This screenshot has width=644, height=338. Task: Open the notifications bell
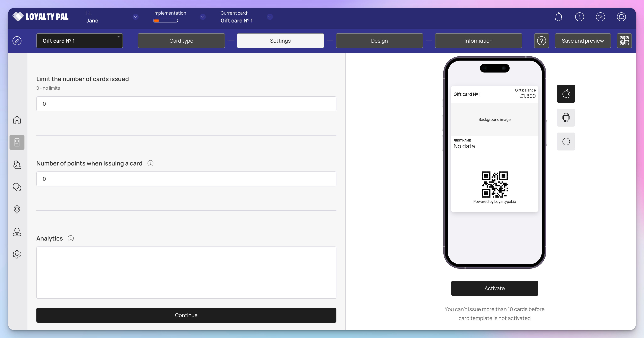coord(559,17)
